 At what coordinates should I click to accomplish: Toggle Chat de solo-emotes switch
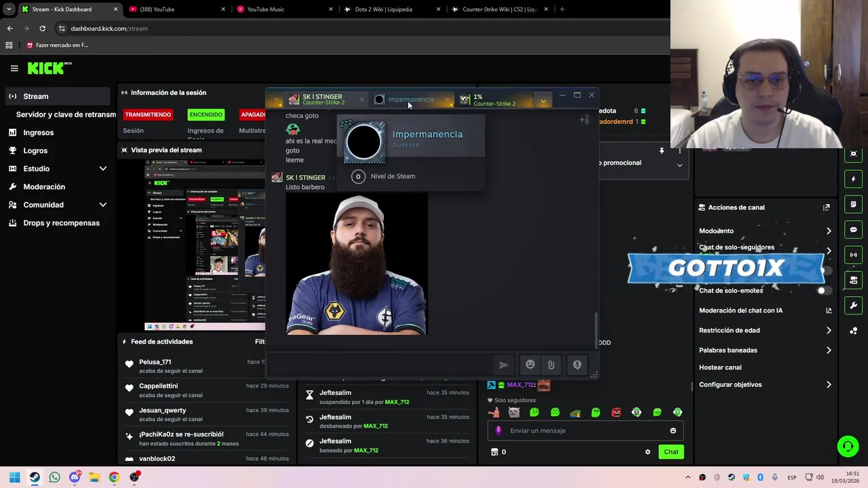coord(823,291)
